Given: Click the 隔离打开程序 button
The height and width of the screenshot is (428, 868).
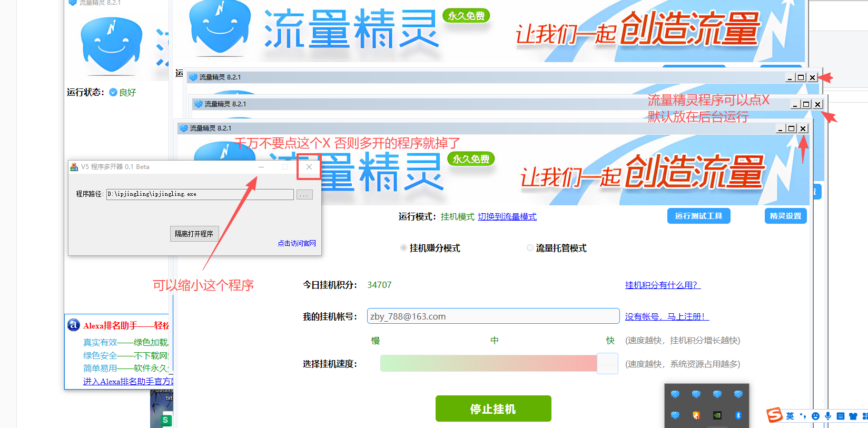Looking at the screenshot, I should (x=194, y=234).
